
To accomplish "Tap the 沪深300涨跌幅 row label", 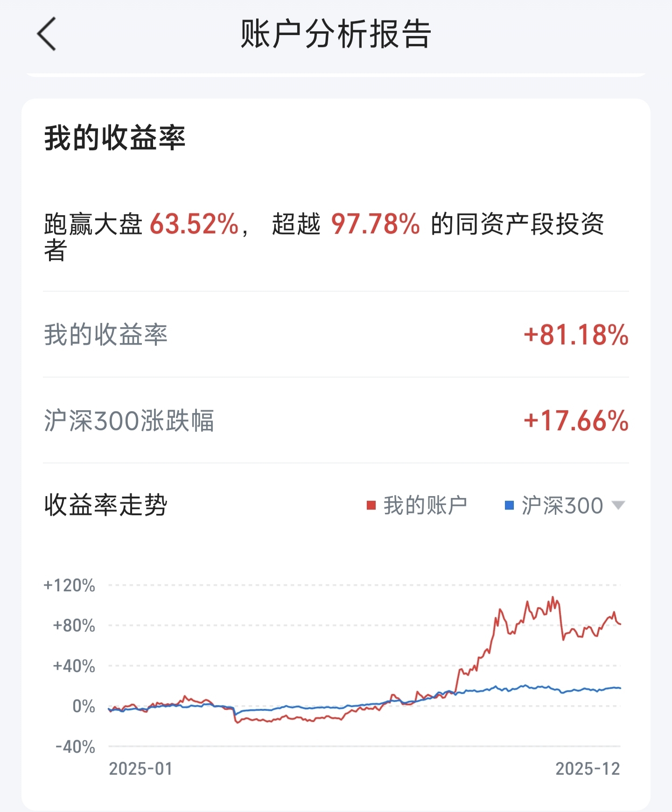I will click(x=129, y=420).
